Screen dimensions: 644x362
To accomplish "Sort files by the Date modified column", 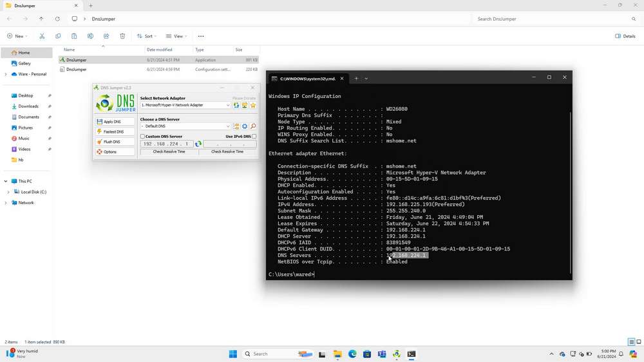I will (159, 50).
